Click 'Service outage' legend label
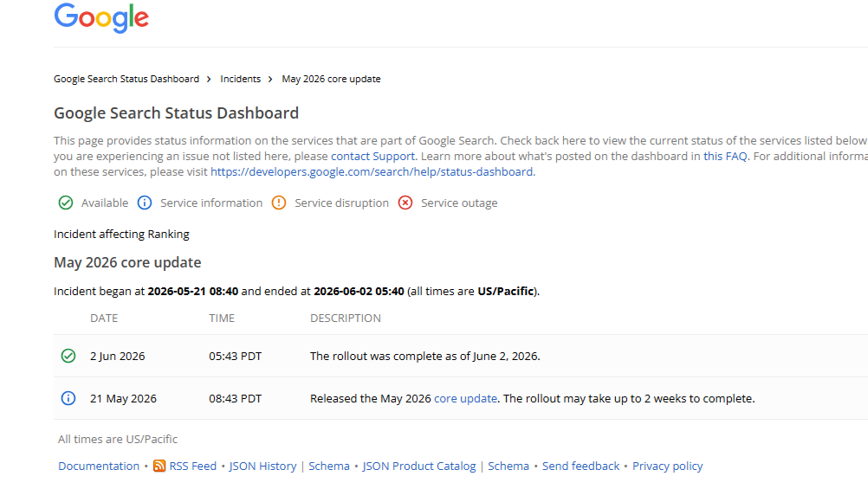 click(459, 203)
